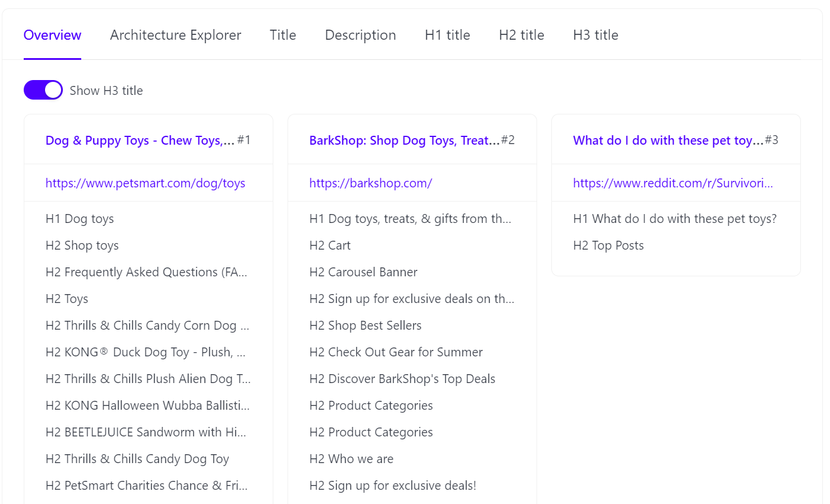The height and width of the screenshot is (504, 830).
Task: Open the H3 title tab
Action: click(x=596, y=35)
